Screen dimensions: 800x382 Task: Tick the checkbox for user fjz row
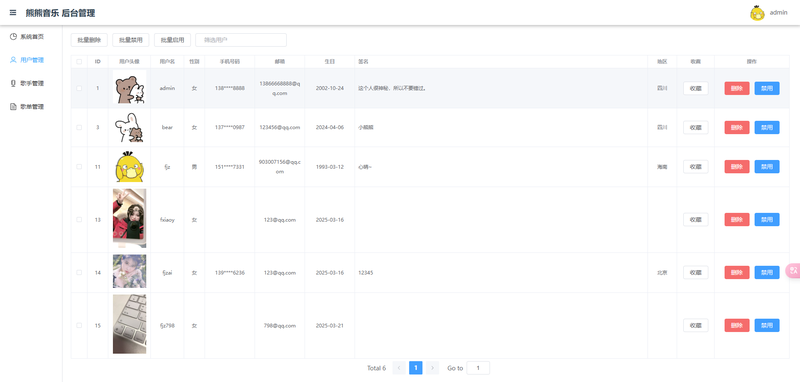79,167
